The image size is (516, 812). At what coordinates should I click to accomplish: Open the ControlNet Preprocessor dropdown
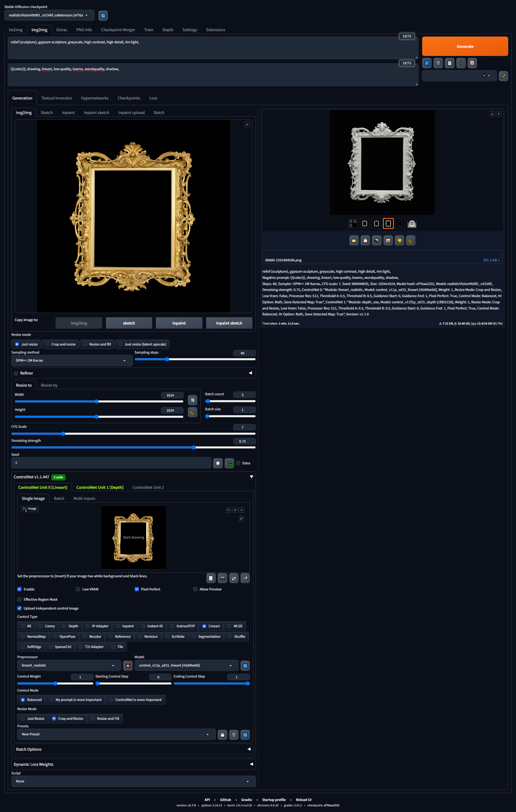(x=69, y=665)
